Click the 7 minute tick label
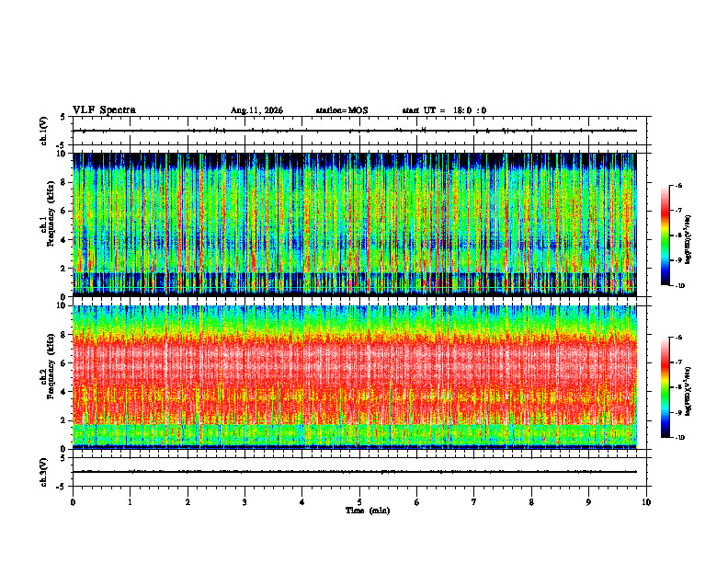Screen dimensions: 728x563 click(x=474, y=502)
